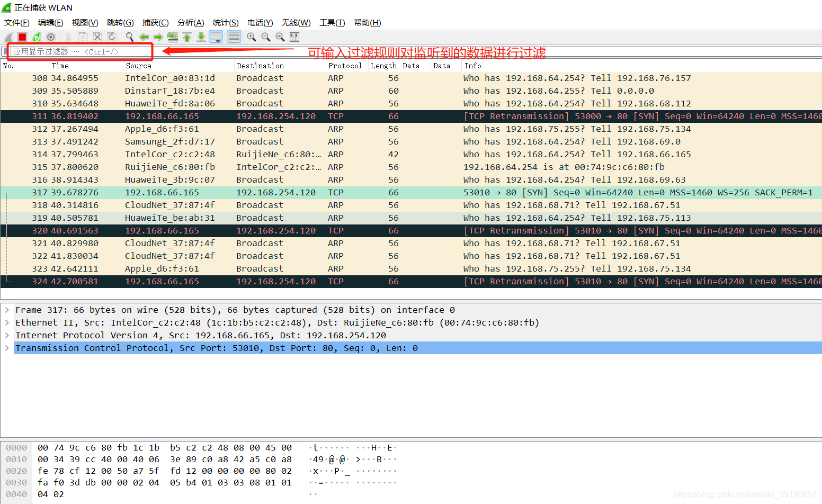Open the 帮助(H) menu
The height and width of the screenshot is (504, 822).
pos(368,23)
